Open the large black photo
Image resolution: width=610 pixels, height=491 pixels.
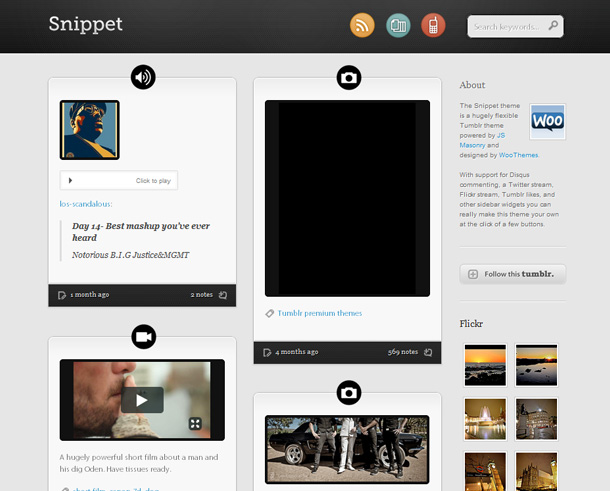click(x=347, y=198)
